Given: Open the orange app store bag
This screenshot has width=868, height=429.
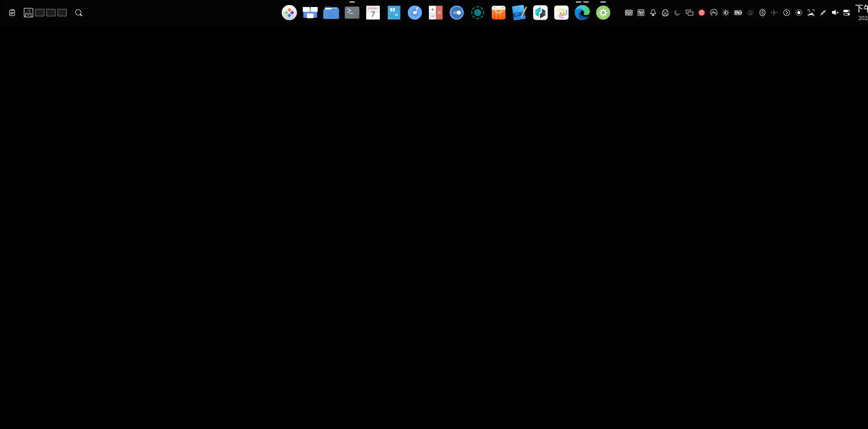Looking at the screenshot, I should [x=498, y=13].
